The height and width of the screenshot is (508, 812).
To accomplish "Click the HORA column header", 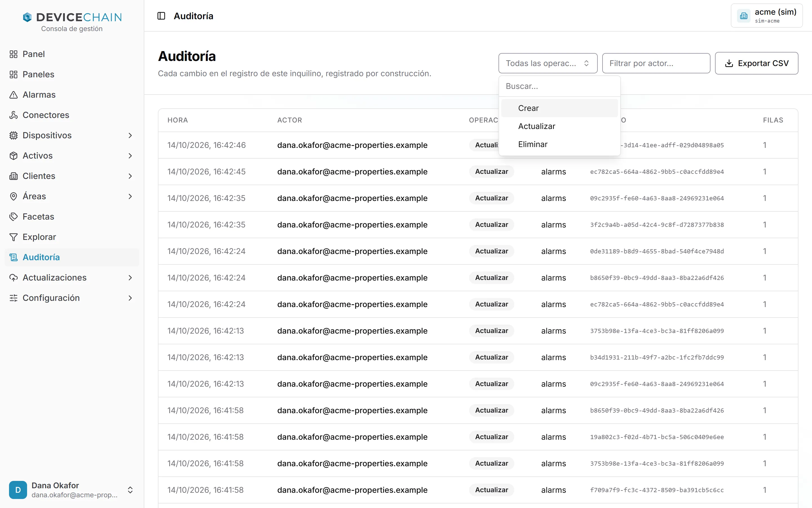I will coord(178,120).
